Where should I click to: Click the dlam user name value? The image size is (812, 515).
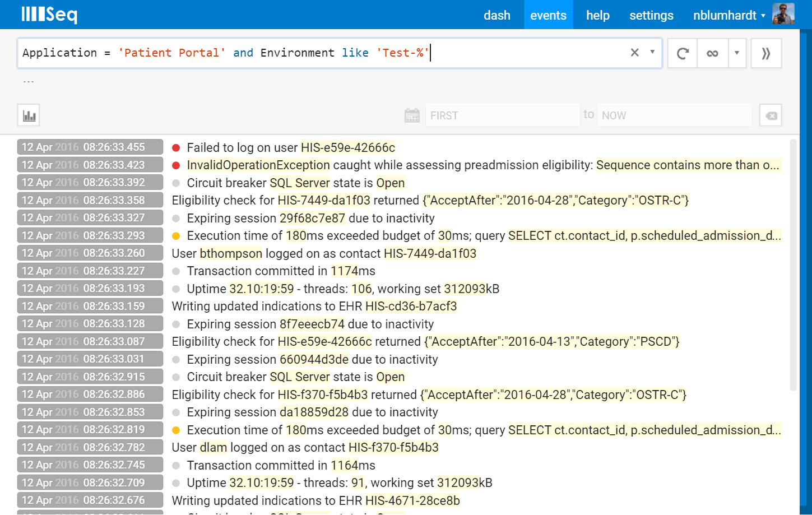pyautogui.click(x=214, y=447)
